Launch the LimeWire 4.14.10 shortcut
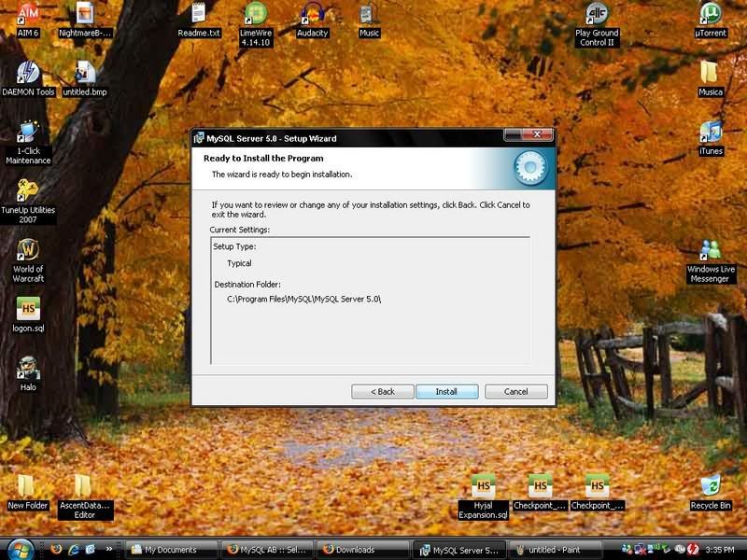The image size is (747, 560). pyautogui.click(x=256, y=24)
